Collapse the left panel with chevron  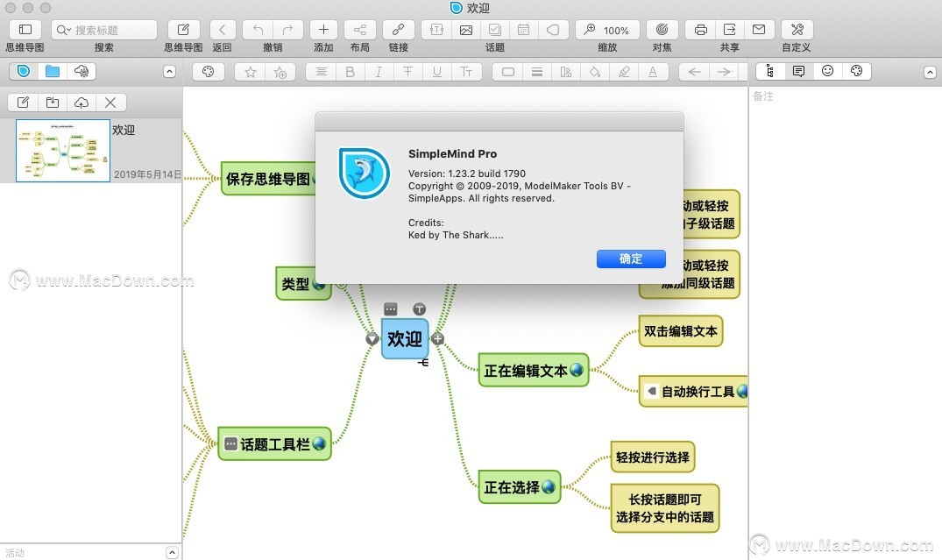coord(169,72)
